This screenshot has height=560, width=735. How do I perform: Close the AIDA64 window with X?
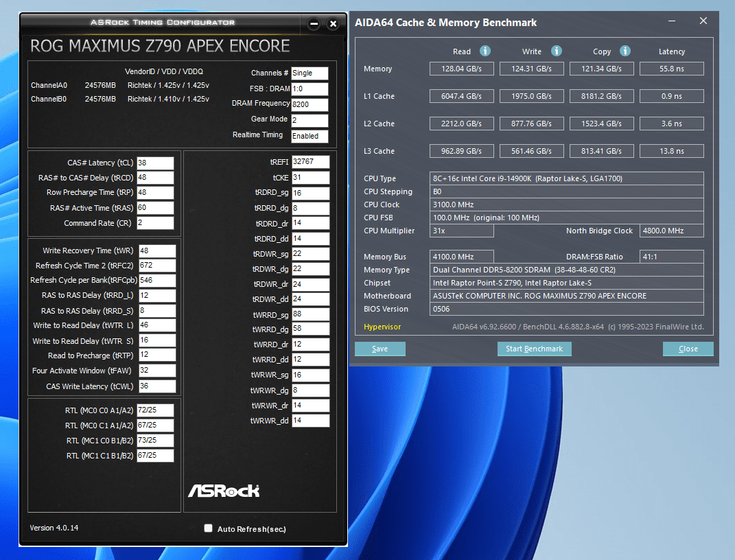pyautogui.click(x=703, y=21)
